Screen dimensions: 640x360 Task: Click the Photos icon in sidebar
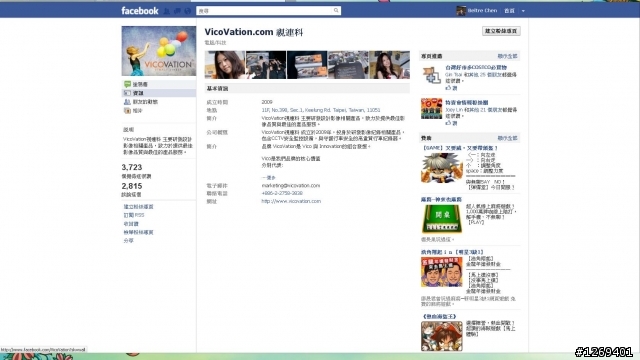[x=127, y=111]
